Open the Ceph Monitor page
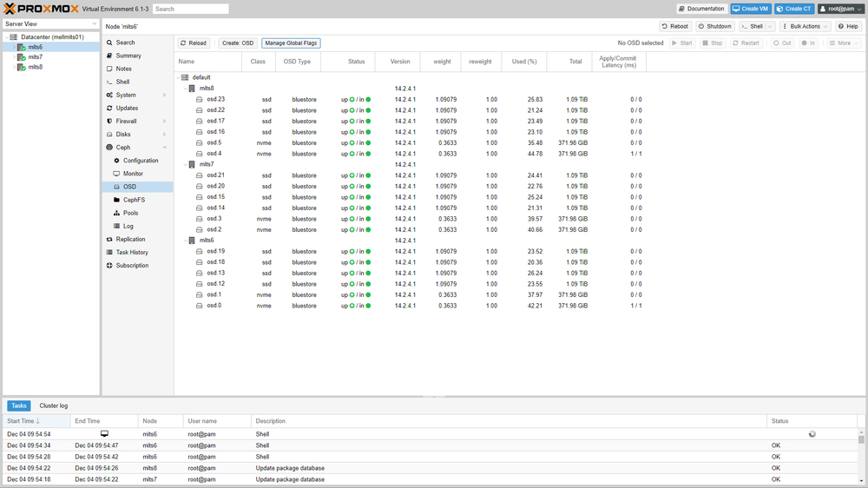This screenshot has height=488, width=868. 133,174
